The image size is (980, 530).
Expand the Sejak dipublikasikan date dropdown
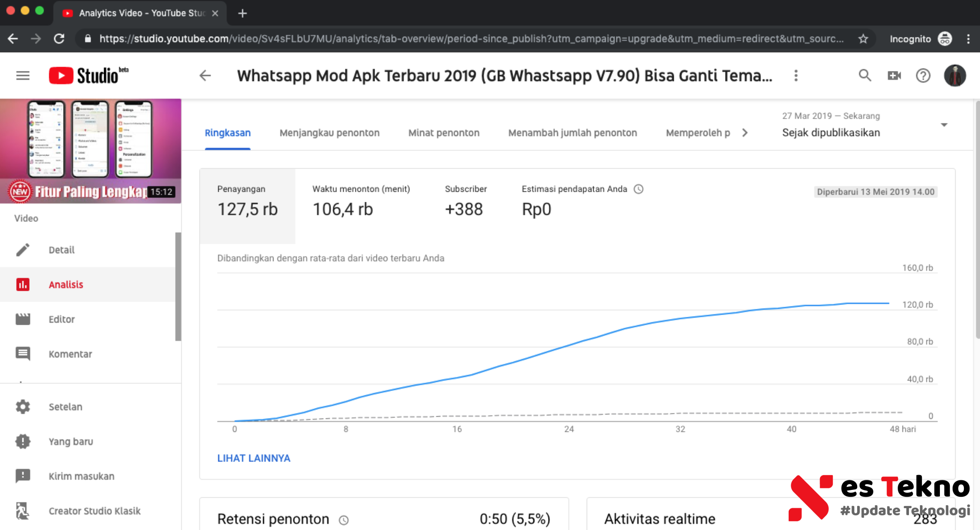coord(943,125)
